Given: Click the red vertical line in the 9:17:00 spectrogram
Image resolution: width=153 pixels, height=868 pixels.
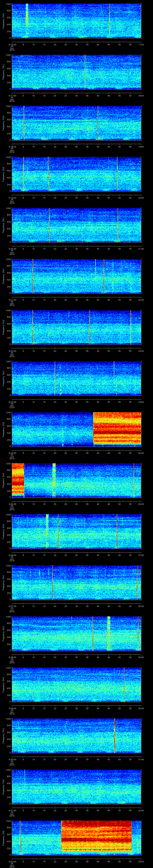Looking at the screenshot, I should coord(85,72).
